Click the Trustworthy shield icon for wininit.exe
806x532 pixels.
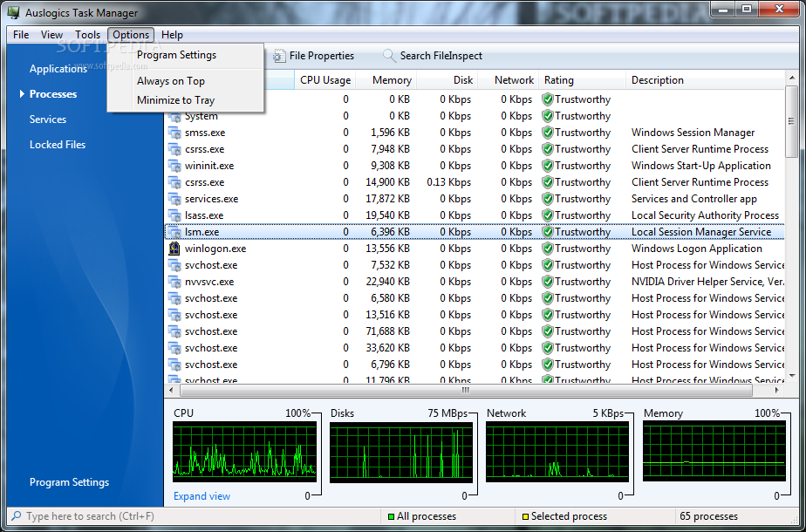(548, 166)
